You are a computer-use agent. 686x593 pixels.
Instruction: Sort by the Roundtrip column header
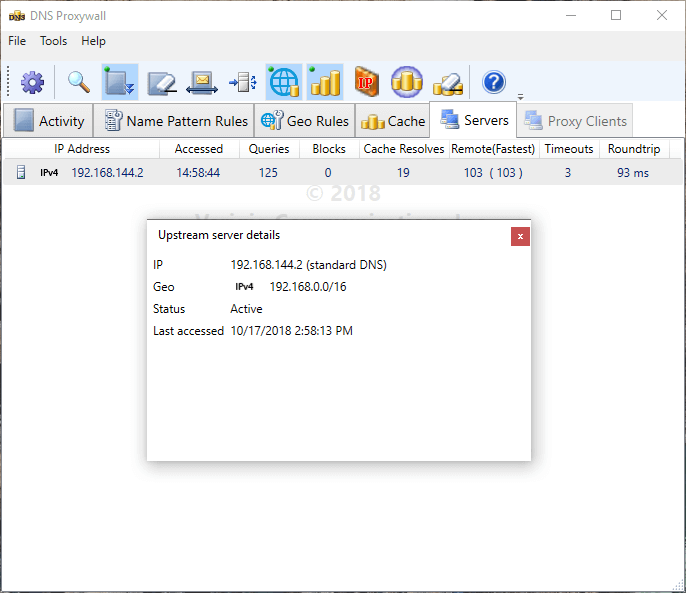634,149
